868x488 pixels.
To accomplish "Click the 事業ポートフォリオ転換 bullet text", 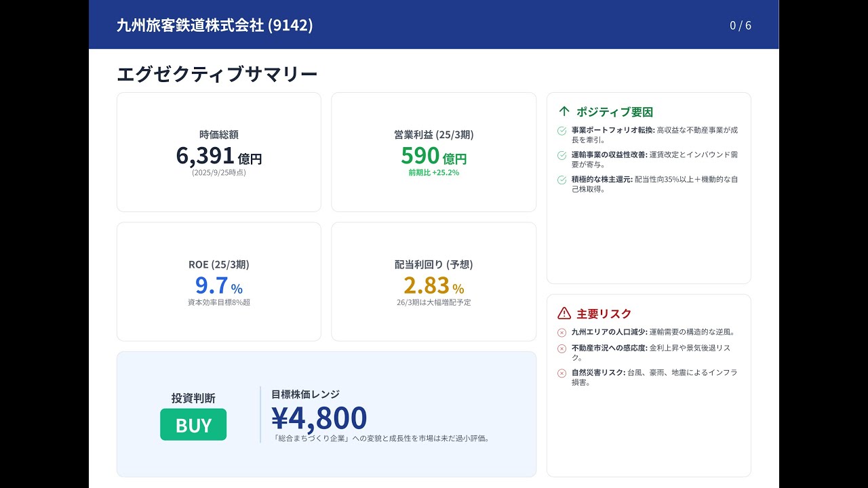I will tap(654, 135).
